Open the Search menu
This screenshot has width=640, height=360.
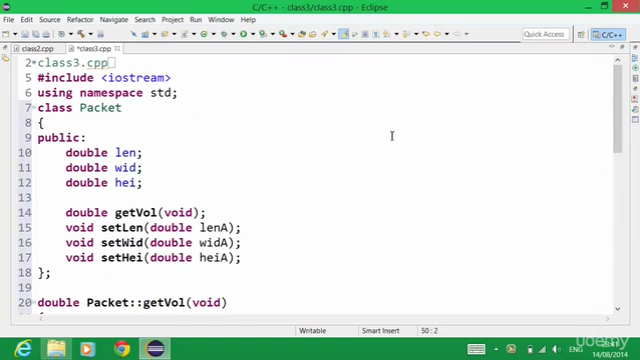click(x=145, y=20)
